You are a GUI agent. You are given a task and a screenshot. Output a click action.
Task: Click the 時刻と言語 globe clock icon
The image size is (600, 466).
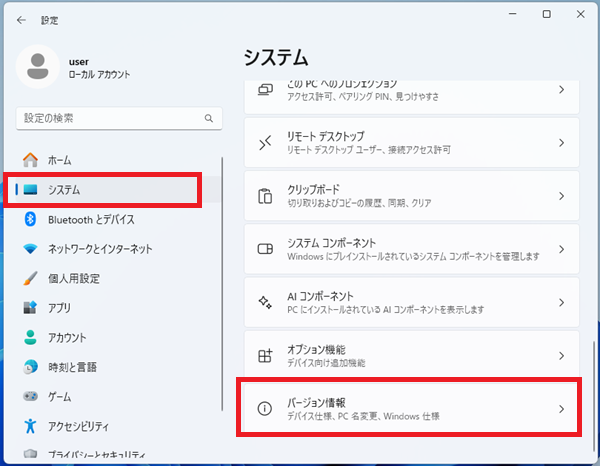click(30, 367)
